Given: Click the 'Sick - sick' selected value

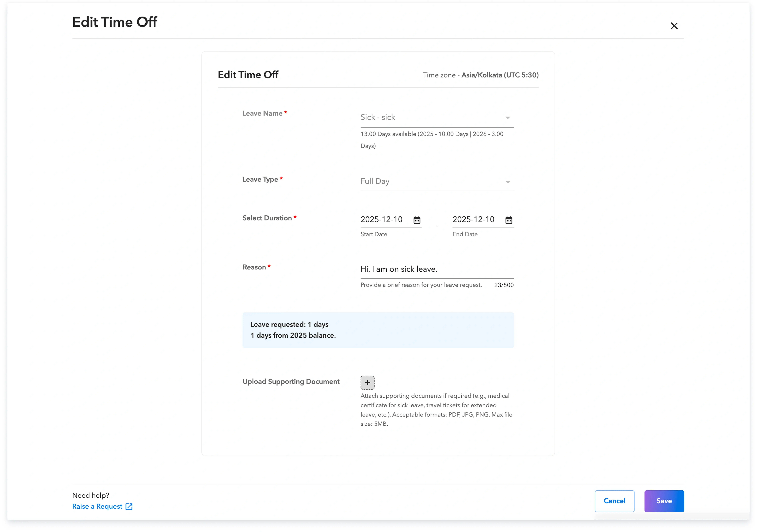Looking at the screenshot, I should [378, 117].
